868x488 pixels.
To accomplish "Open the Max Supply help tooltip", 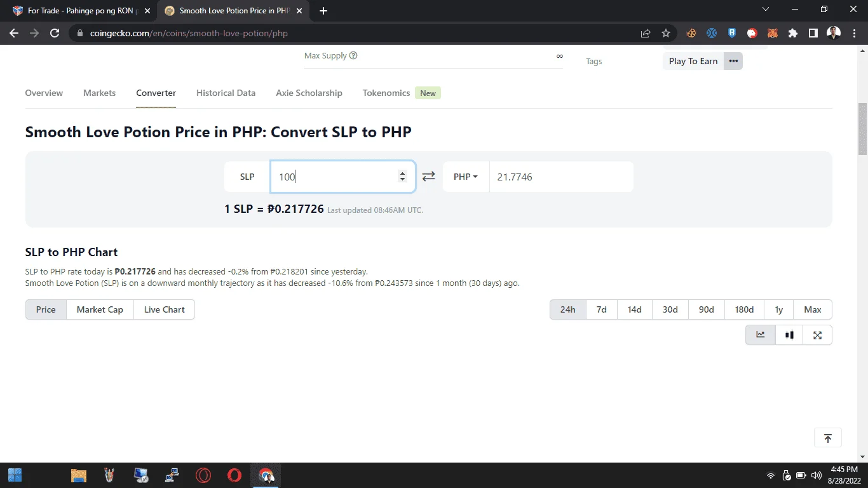I will point(353,55).
